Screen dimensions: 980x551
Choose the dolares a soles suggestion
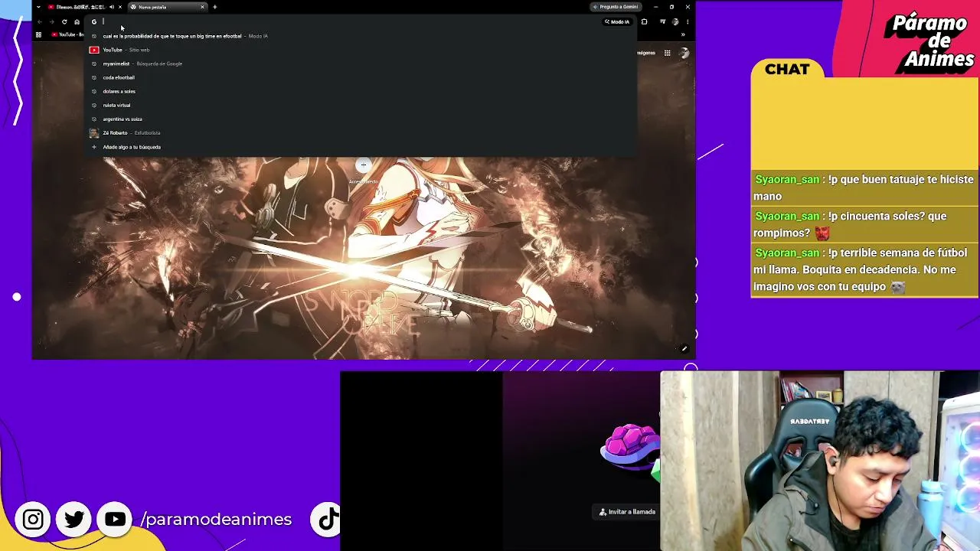tap(361, 91)
